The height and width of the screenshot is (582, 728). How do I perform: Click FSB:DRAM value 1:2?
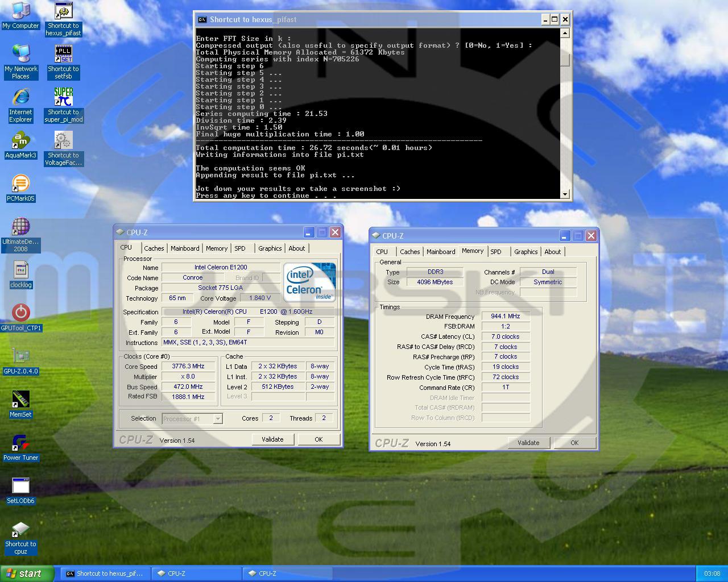click(x=506, y=327)
